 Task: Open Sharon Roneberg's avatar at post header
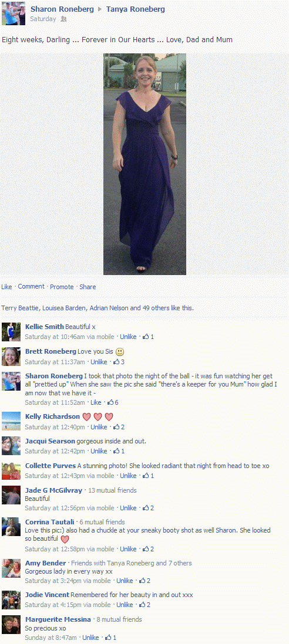(14, 13)
